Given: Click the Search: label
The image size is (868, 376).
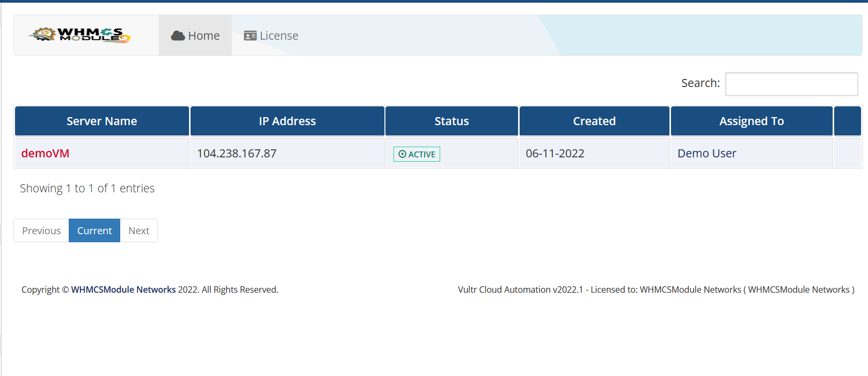Looking at the screenshot, I should tap(701, 83).
